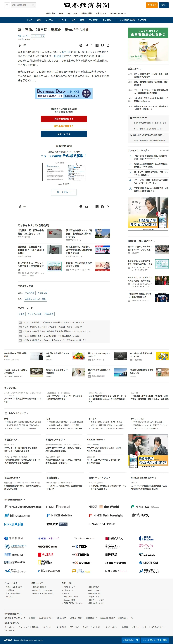
Task: Click the print icon below the 有料会員限定 box
Action: [x=81, y=207]
